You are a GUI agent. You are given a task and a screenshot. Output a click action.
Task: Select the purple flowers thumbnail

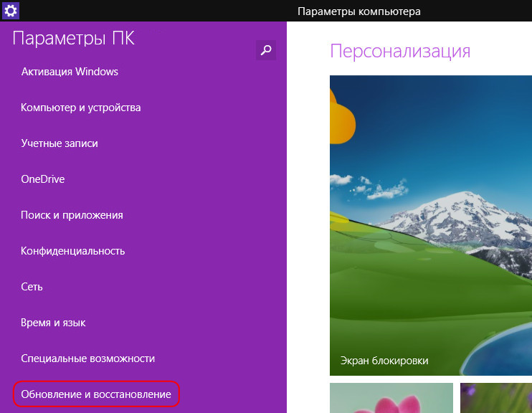click(496, 398)
